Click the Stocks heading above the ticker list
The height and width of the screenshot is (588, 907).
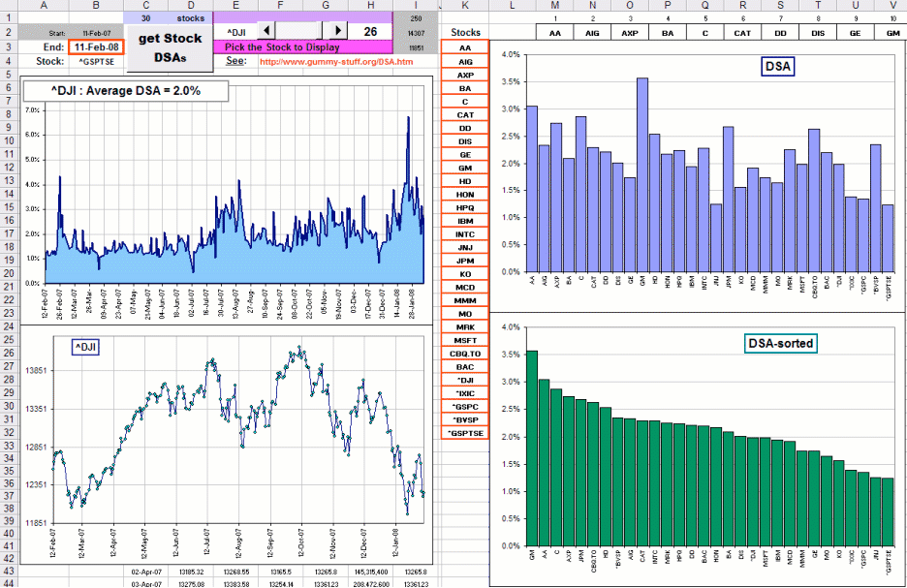[465, 32]
